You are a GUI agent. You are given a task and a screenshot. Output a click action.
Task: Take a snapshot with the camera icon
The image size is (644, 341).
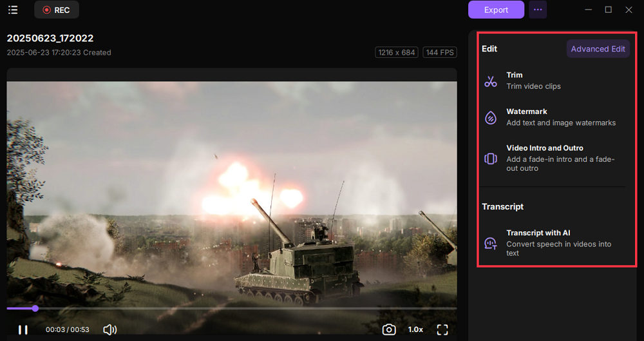coord(388,329)
